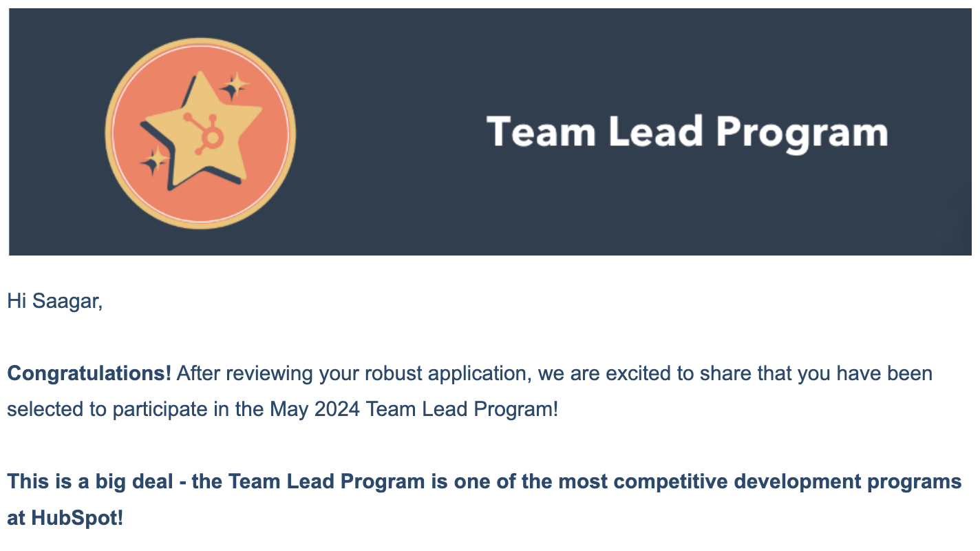Click the word "Program" in the banner title
This screenshot has height=551, width=980.
(802, 133)
